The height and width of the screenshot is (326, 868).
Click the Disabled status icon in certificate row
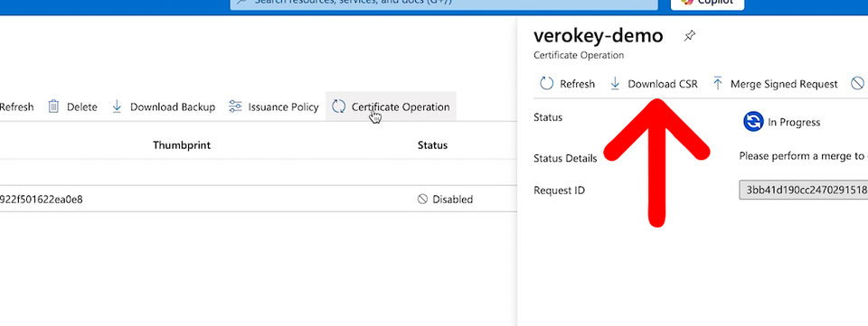(x=422, y=199)
